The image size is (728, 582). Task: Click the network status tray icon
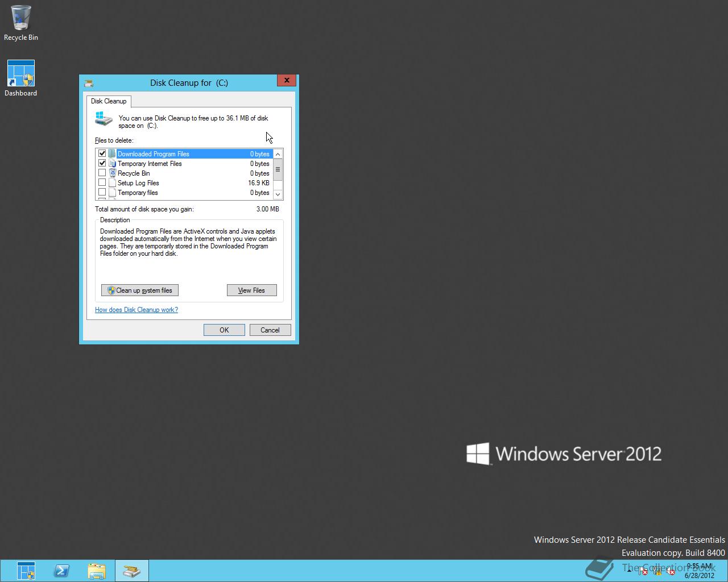657,571
